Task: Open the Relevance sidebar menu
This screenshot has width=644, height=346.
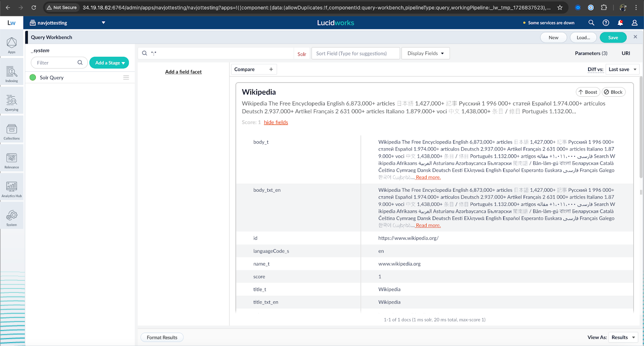Action: point(12,160)
